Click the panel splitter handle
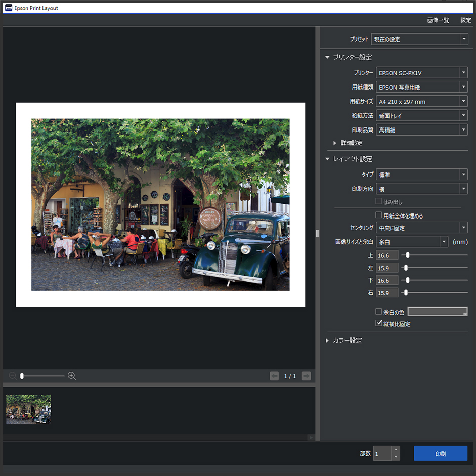Screen dimensions: 476x476 pos(317,233)
